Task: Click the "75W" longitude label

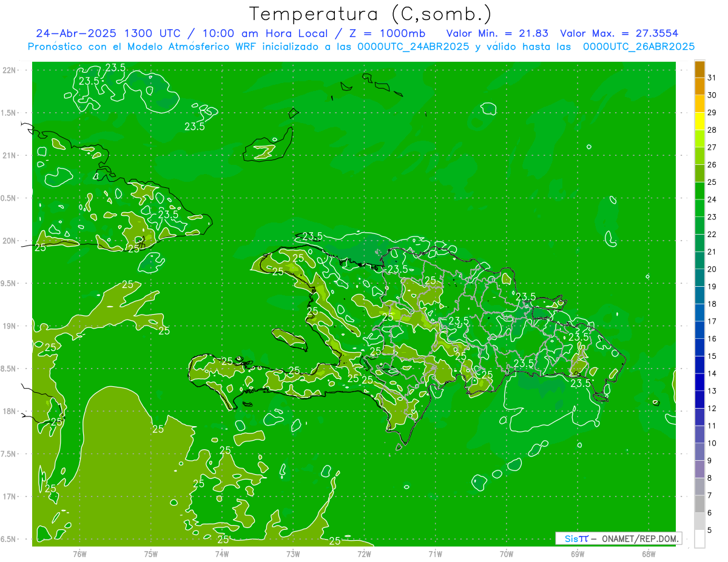Action: click(x=151, y=554)
